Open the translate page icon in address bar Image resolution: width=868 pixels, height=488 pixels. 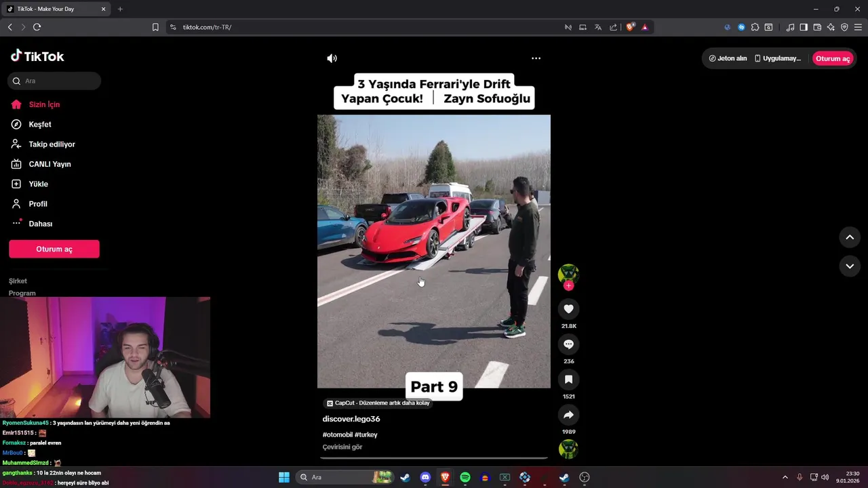pos(598,27)
